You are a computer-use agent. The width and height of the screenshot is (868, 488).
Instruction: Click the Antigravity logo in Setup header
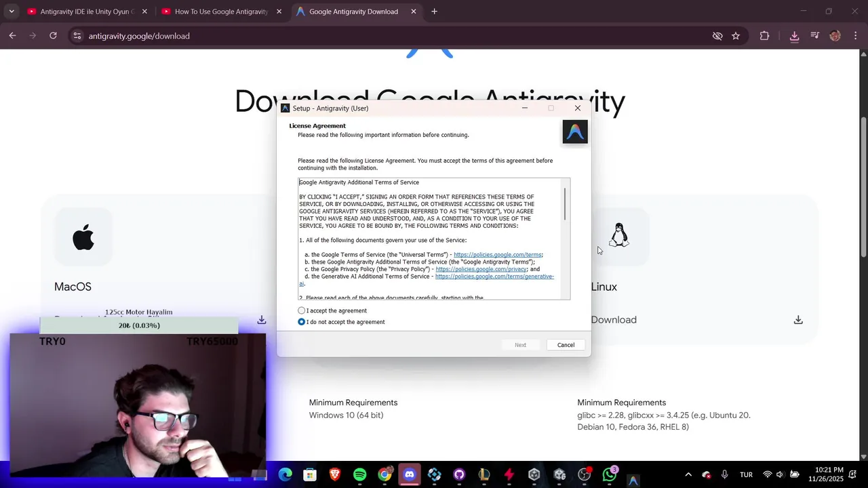pyautogui.click(x=575, y=131)
